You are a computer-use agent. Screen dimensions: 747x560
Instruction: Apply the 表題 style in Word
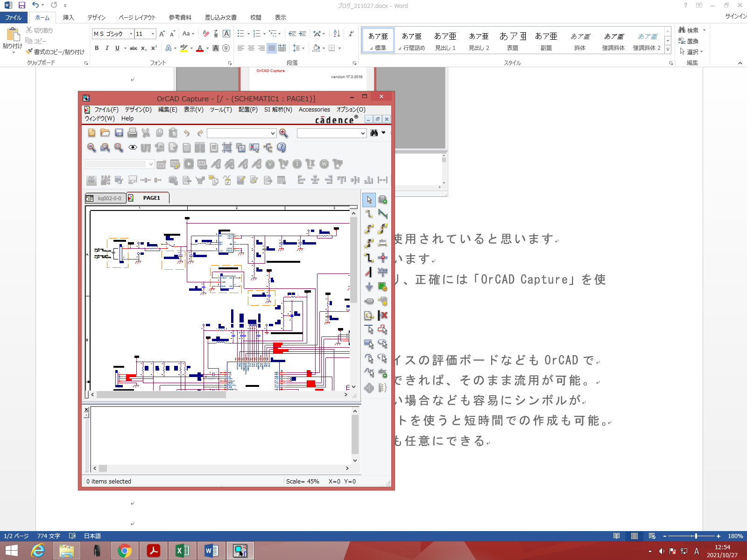pos(513,41)
